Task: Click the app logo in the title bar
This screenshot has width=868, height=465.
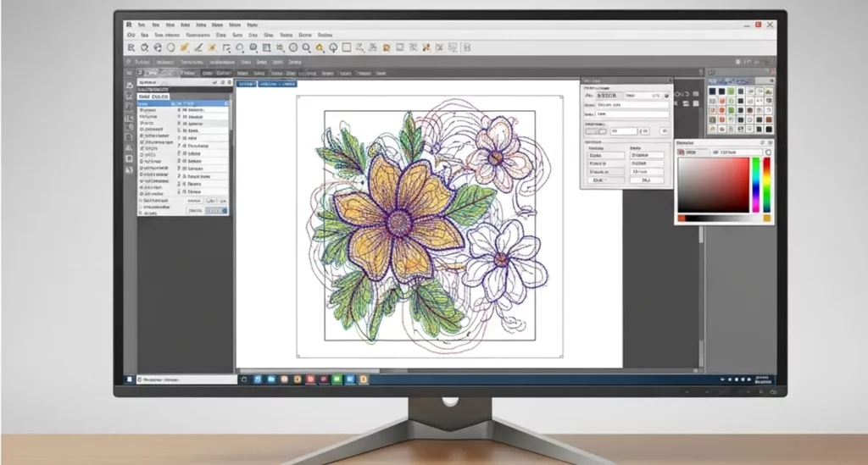Action: pos(129,25)
